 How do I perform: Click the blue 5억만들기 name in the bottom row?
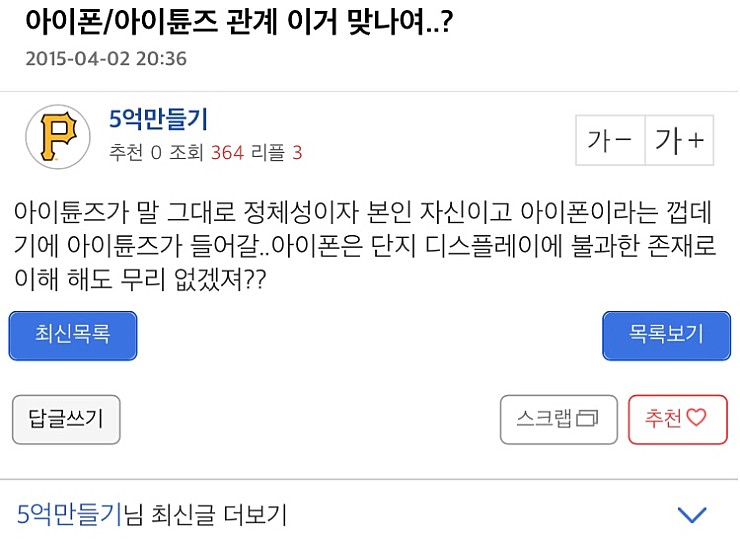pyautogui.click(x=69, y=516)
